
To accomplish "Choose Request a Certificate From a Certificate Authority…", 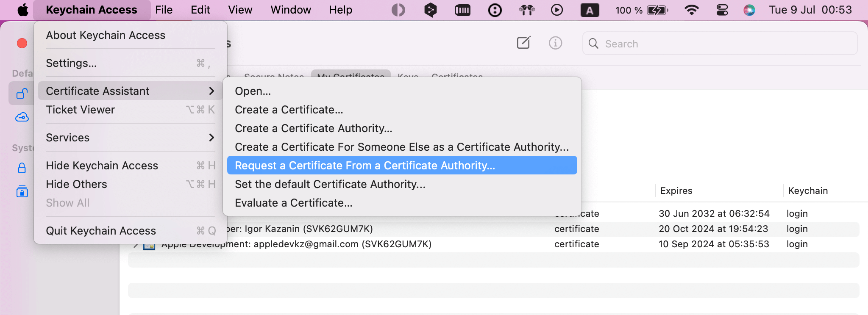I will click(x=402, y=166).
